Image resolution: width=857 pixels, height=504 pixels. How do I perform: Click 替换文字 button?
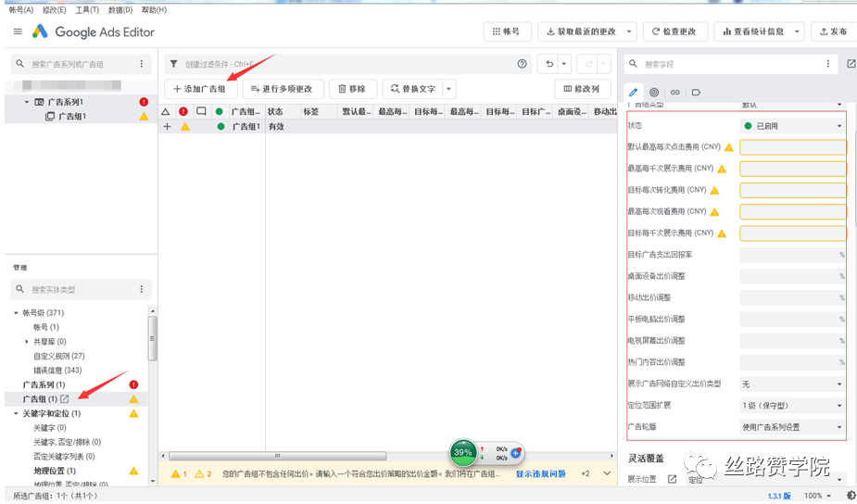(412, 89)
